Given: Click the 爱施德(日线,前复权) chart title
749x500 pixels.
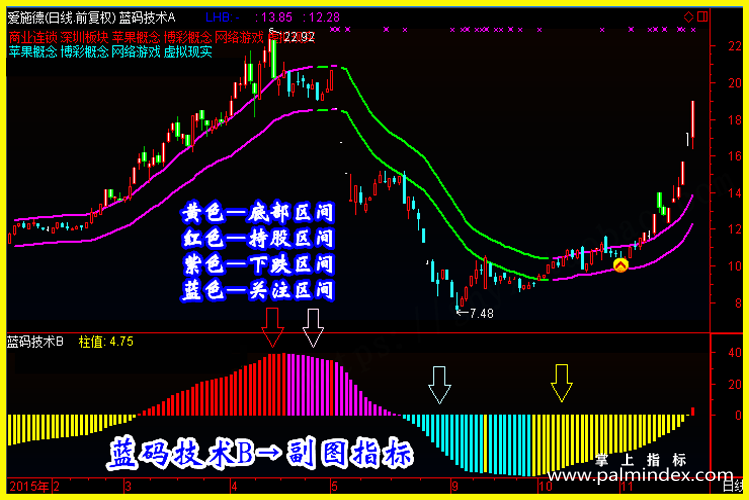Looking at the screenshot, I should click(62, 18).
